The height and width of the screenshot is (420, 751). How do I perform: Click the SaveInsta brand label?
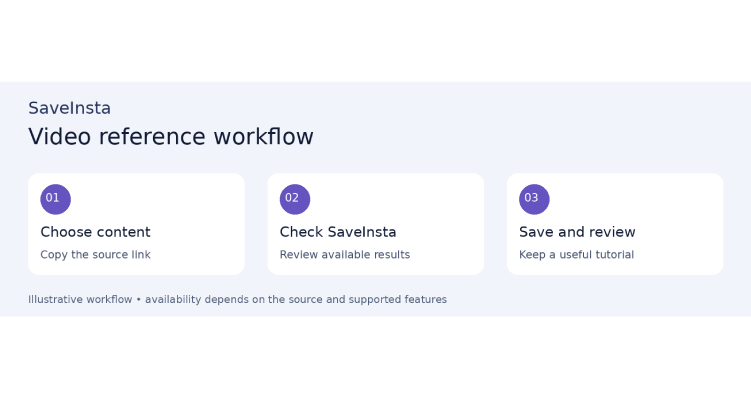pyautogui.click(x=69, y=108)
